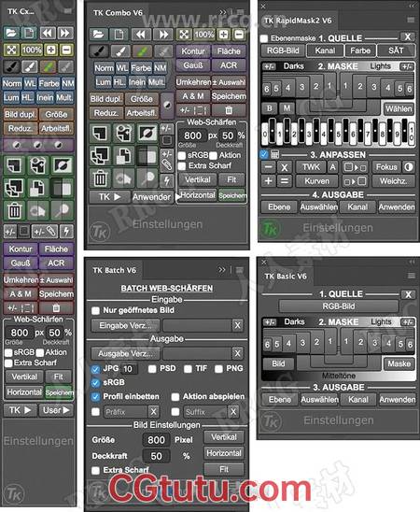This screenshot has width=420, height=512.
Task: Click the open-folder icon in the narrow TK Cx panel
Action: [x=11, y=33]
